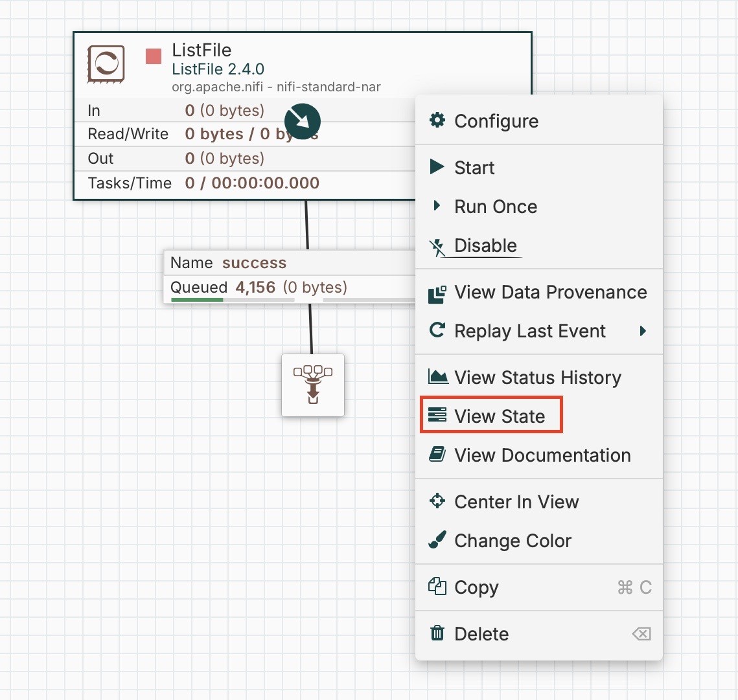Click the Copy documents icon

(x=437, y=586)
